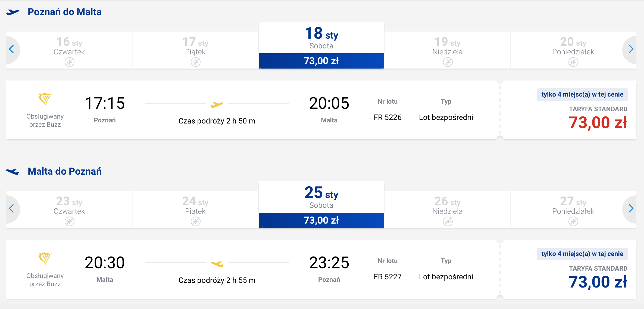Show earlier return dates with left chevron
This screenshot has height=309, width=644.
(x=12, y=209)
